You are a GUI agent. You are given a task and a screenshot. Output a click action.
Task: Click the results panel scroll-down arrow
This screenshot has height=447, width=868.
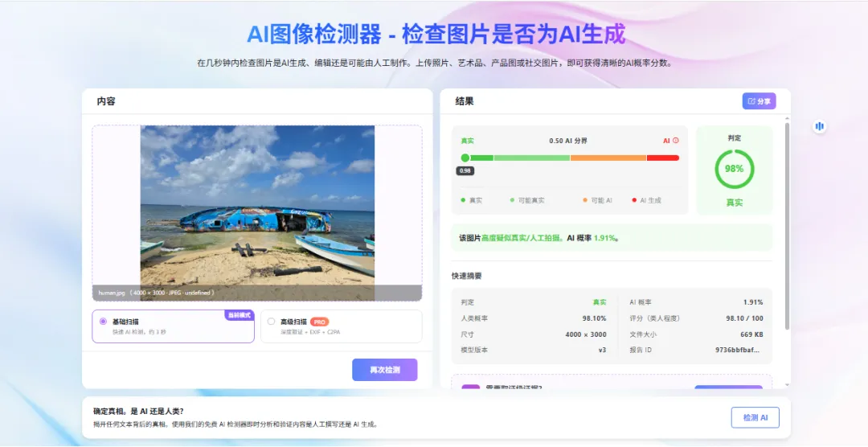point(787,385)
